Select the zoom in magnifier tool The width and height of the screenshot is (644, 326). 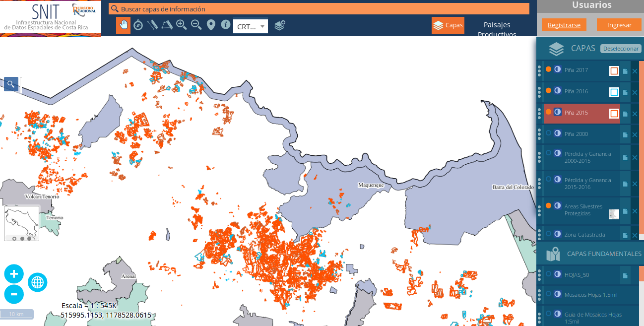pos(182,25)
